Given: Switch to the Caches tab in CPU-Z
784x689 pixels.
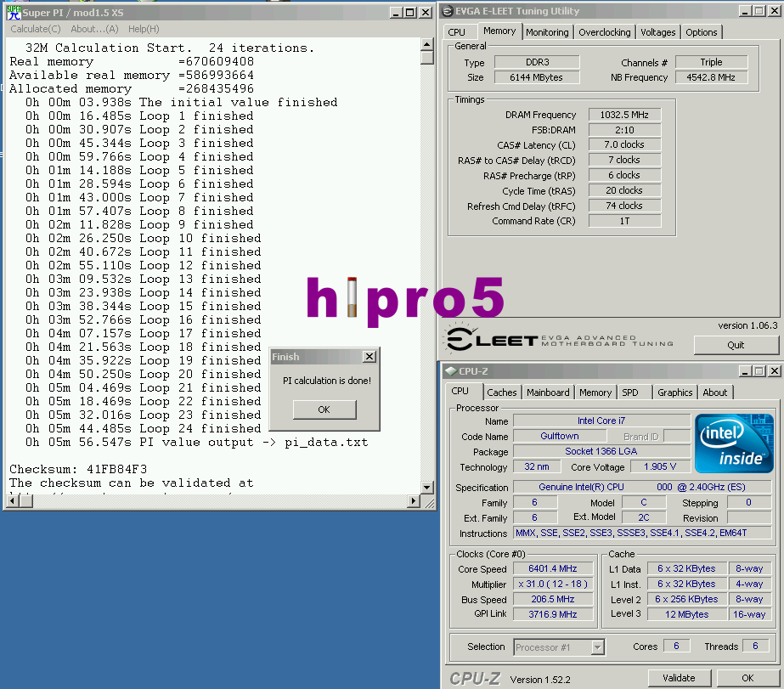Looking at the screenshot, I should click(501, 393).
